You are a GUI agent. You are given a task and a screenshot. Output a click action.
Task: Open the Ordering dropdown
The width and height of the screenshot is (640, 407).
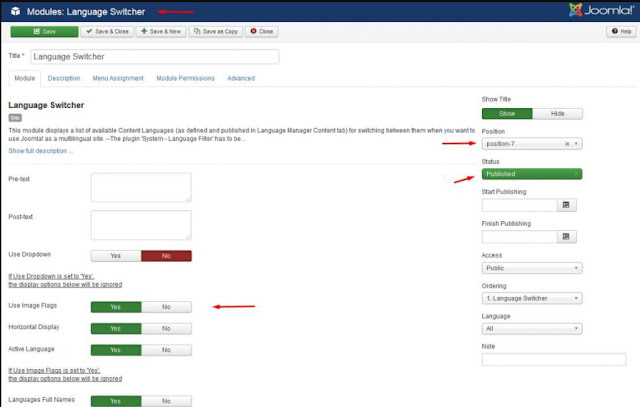click(x=532, y=298)
